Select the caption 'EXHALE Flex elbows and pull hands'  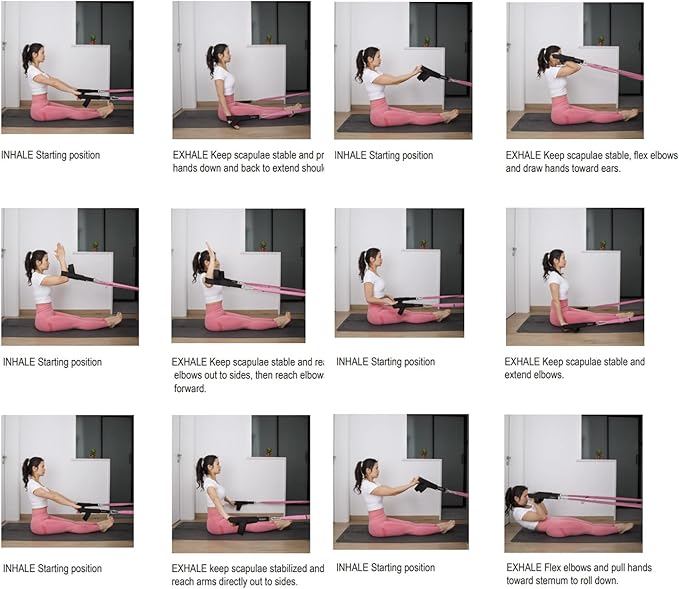pyautogui.click(x=579, y=567)
